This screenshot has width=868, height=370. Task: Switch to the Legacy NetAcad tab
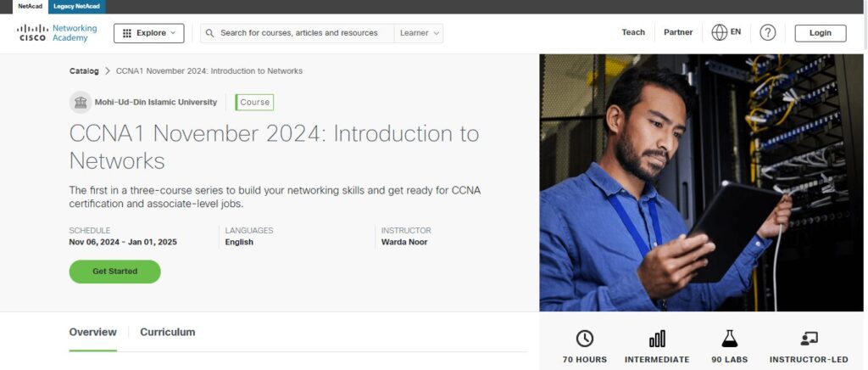(x=76, y=7)
